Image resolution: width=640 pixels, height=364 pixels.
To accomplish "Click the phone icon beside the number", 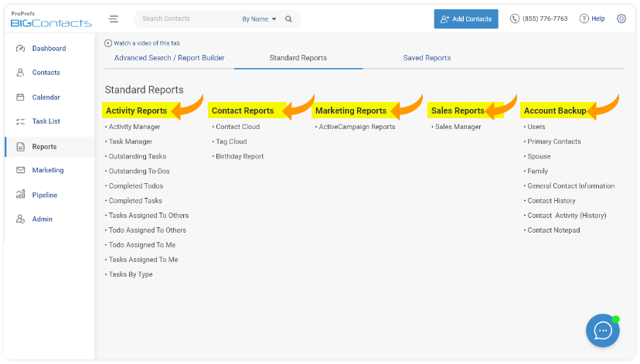I will [514, 19].
